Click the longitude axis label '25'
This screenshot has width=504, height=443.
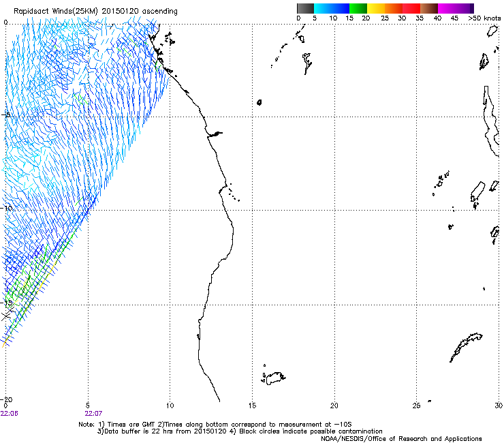click(416, 406)
